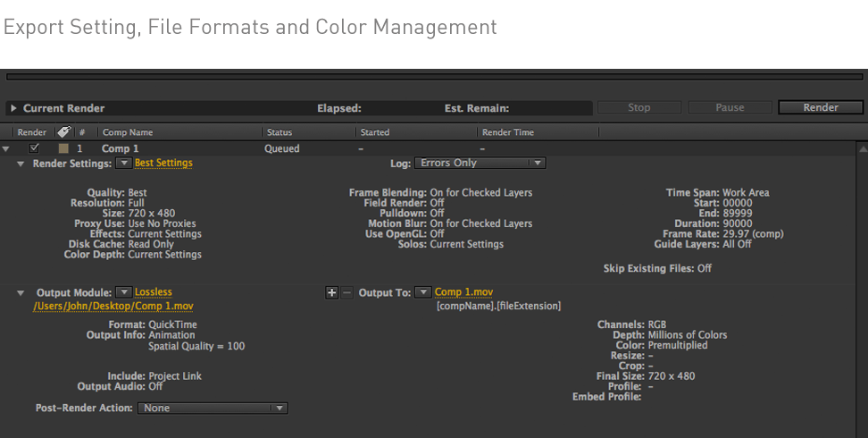Click the Comp 1.mov output file link
This screenshot has width=868, height=438.
coord(463,292)
